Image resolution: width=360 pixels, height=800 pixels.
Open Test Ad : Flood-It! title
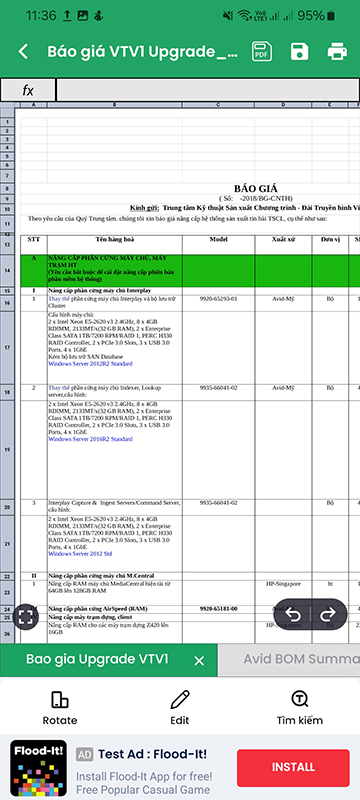pyautogui.click(x=152, y=754)
